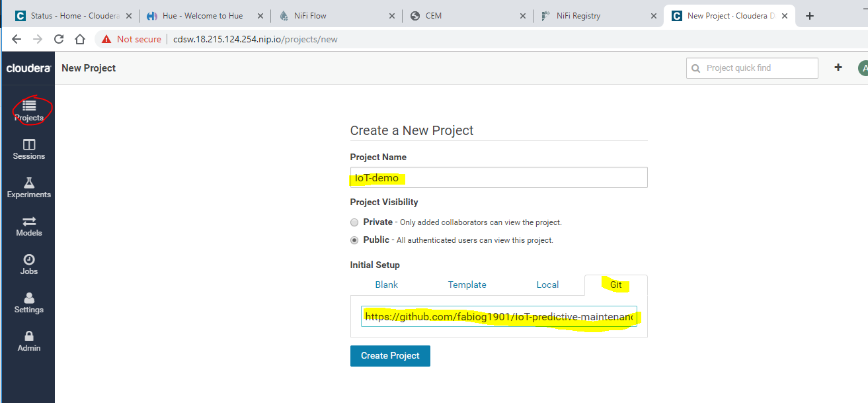Click the New Project page title

coord(89,67)
